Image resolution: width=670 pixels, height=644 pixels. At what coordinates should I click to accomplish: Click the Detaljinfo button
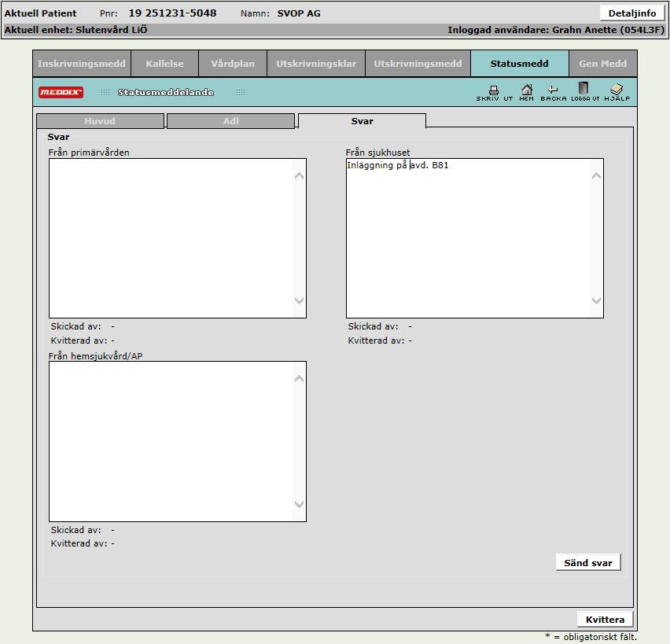point(632,13)
